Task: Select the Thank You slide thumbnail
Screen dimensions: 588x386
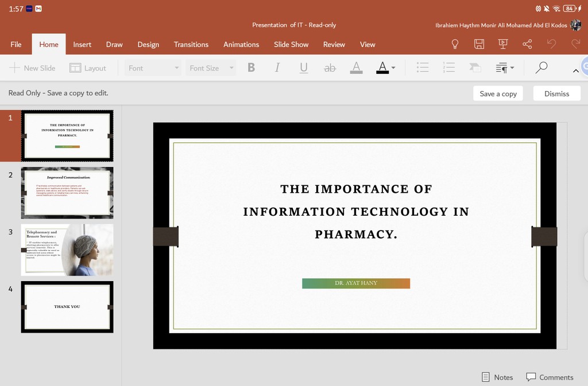Action: 67,307
